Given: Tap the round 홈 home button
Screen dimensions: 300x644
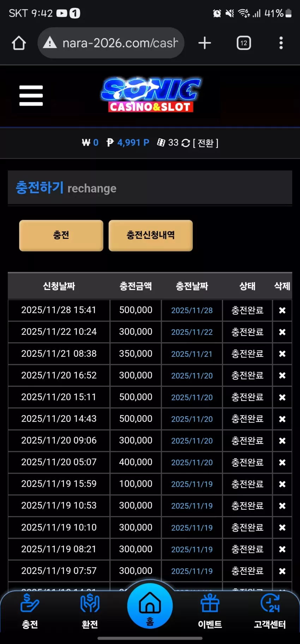Looking at the screenshot, I should click(150, 606).
